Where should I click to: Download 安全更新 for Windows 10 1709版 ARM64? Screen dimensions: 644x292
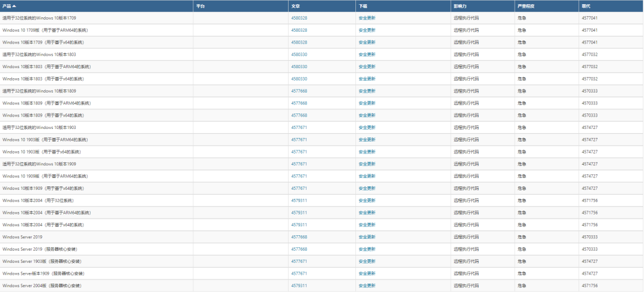click(x=367, y=30)
